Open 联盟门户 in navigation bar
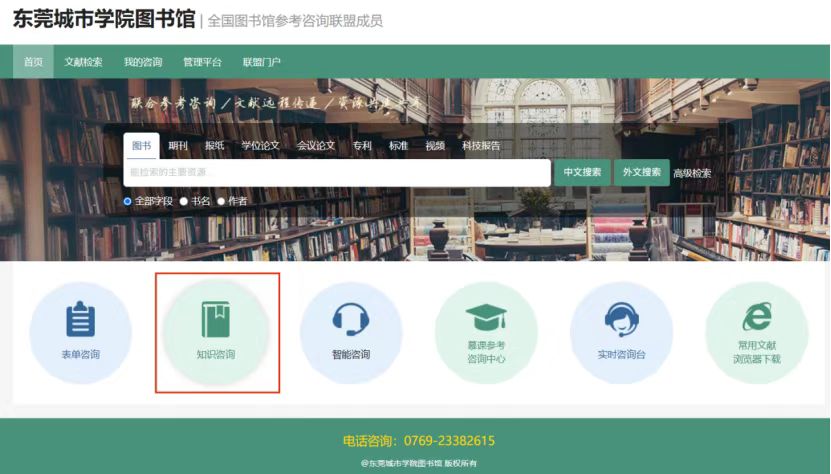The image size is (831, 474). 262,62
